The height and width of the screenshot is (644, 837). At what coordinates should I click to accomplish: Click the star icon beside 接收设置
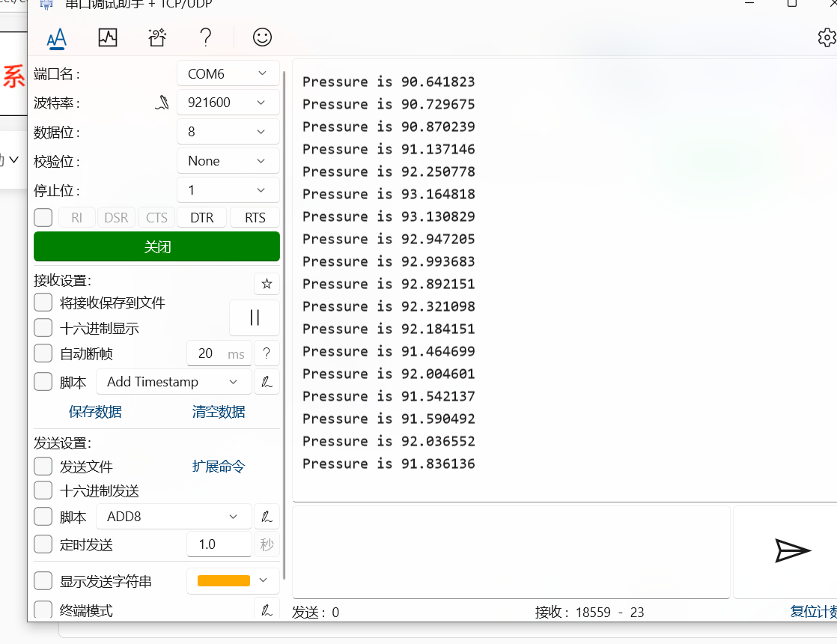tap(267, 284)
